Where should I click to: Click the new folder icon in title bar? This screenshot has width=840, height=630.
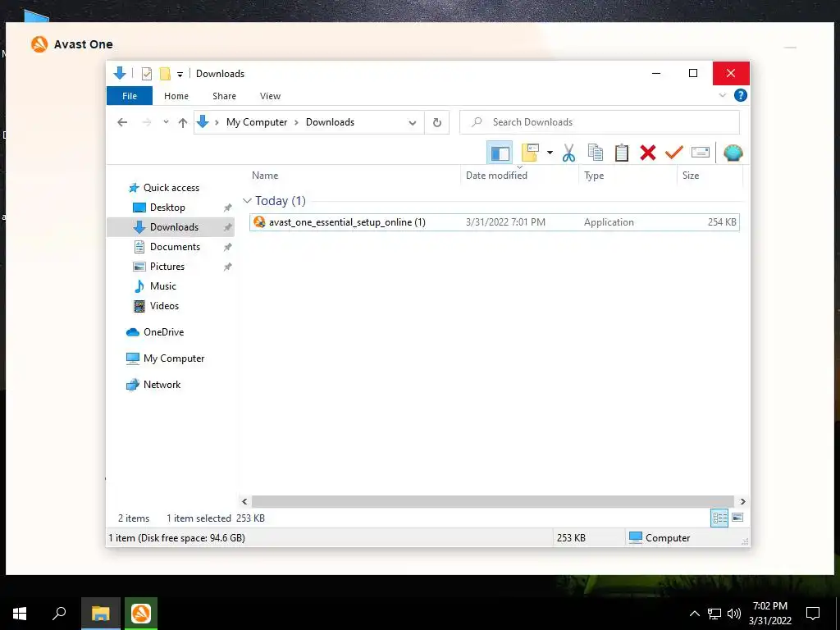tap(165, 73)
